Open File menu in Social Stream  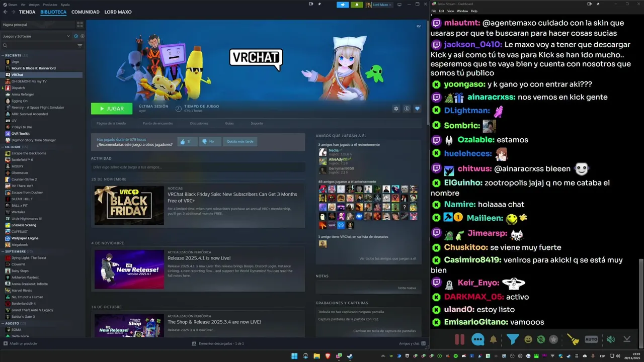[434, 11]
